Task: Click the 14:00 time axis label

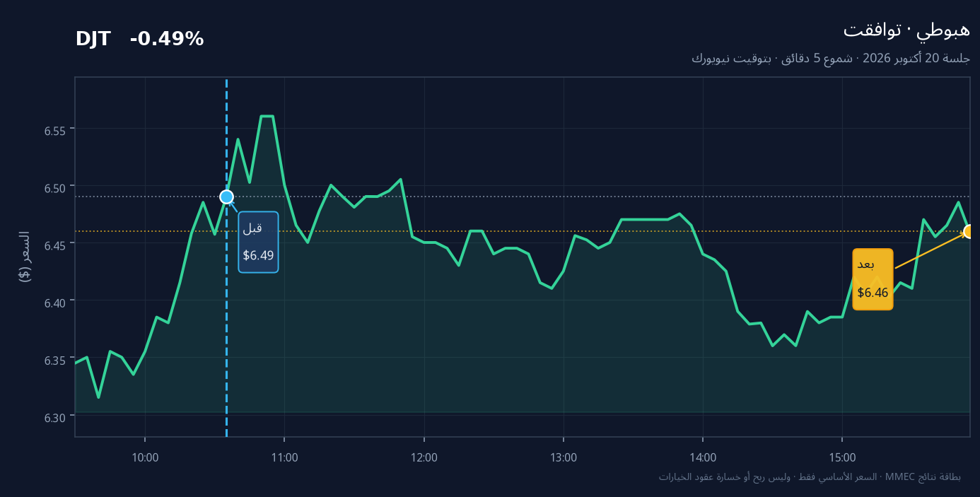Action: (x=703, y=457)
